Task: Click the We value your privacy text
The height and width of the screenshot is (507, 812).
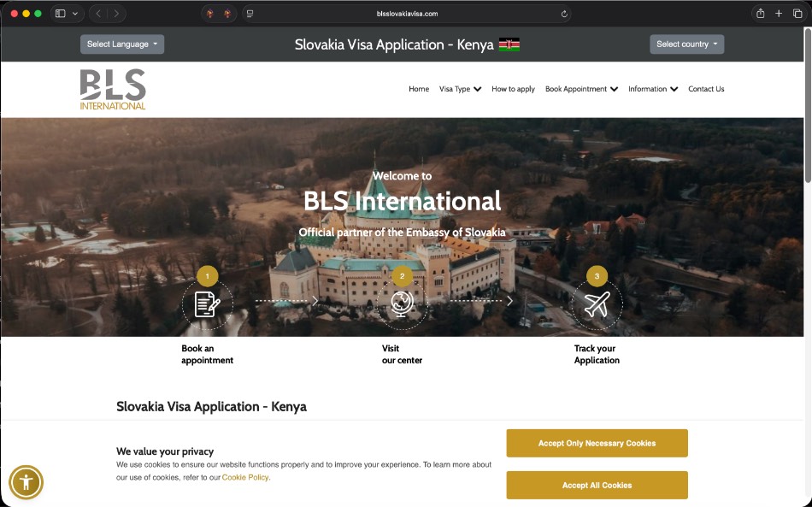Action: [165, 451]
